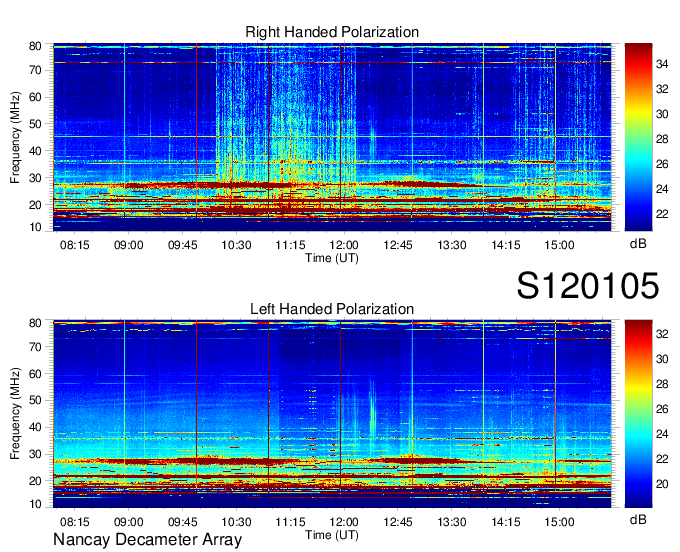This screenshot has width=680, height=552.
Task: Click the 26 dB value on the bottom color bar
Action: [662, 409]
